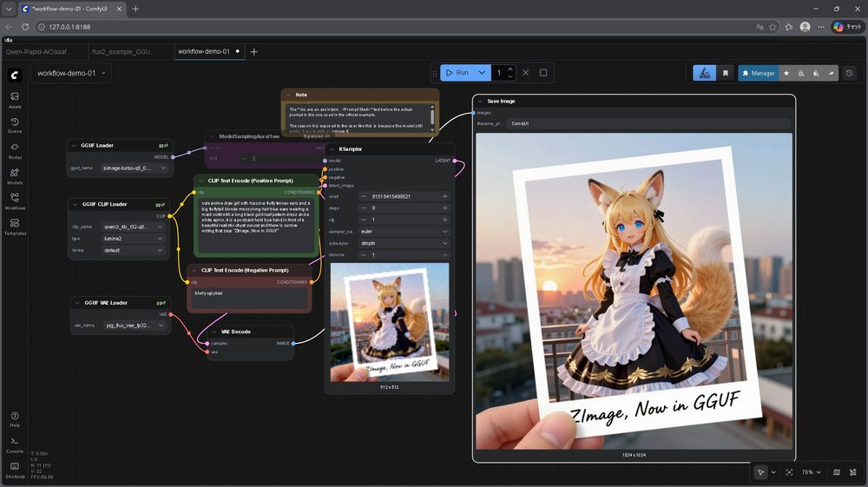
Task: Select the workflow-demo-01 workflow tab
Action: point(209,51)
